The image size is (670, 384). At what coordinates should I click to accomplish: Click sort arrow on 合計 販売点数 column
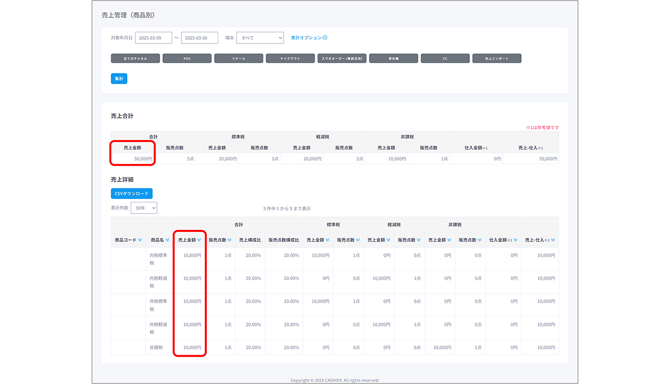229,240
